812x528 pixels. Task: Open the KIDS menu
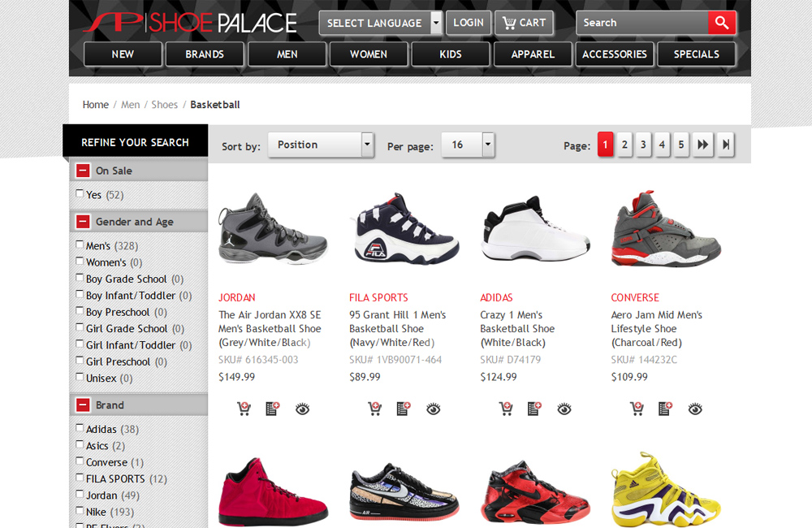pyautogui.click(x=451, y=54)
